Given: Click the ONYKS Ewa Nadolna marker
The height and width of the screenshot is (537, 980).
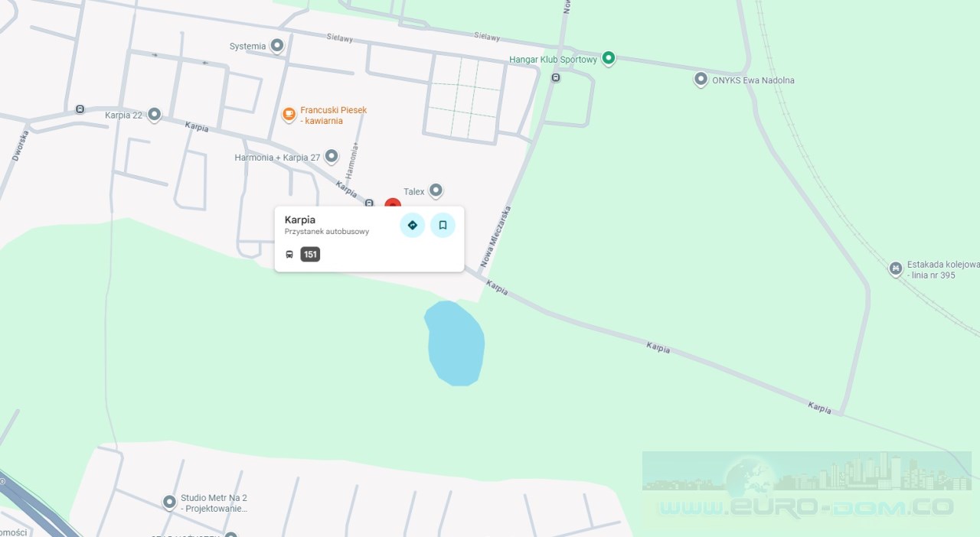Looking at the screenshot, I should [x=701, y=80].
